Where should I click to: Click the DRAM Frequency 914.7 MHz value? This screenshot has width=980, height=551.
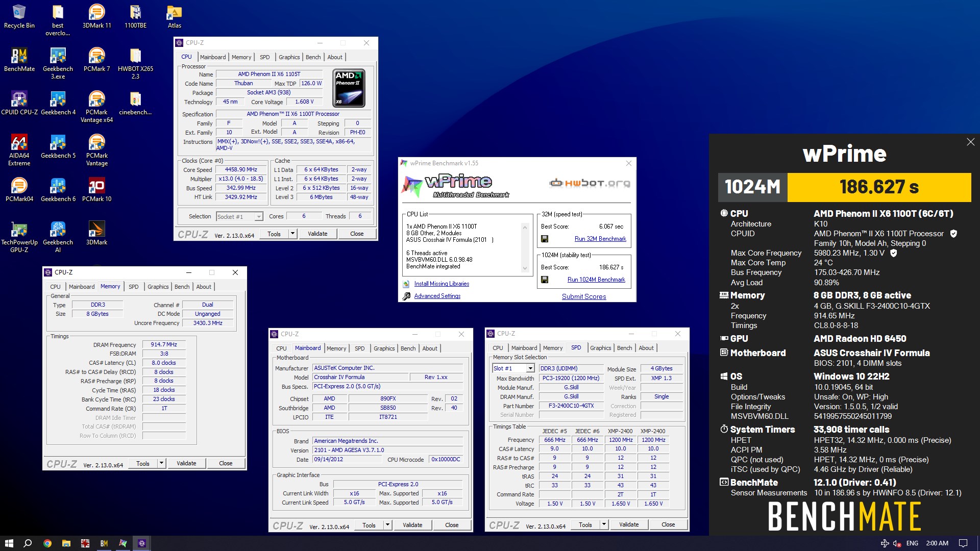(164, 345)
